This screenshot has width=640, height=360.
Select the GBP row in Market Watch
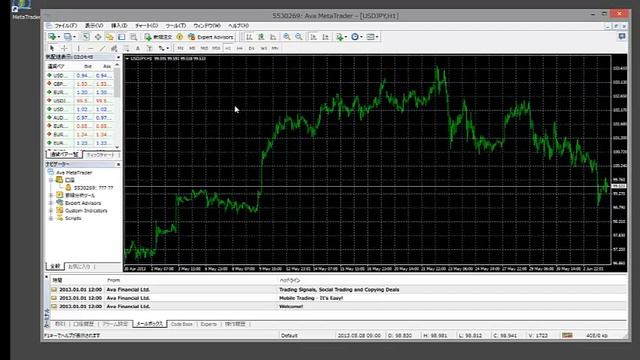point(80,84)
